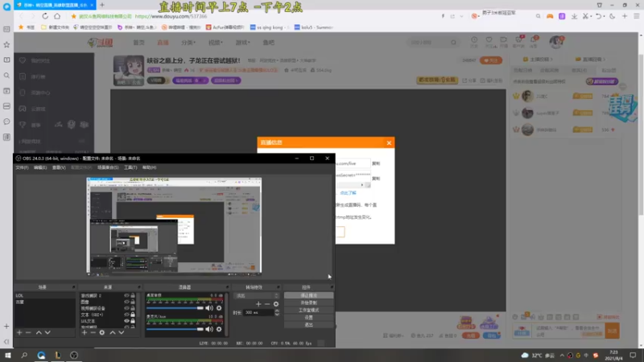644x362 pixels.
Task: Open source properties gear in OBS
Action: click(102, 332)
